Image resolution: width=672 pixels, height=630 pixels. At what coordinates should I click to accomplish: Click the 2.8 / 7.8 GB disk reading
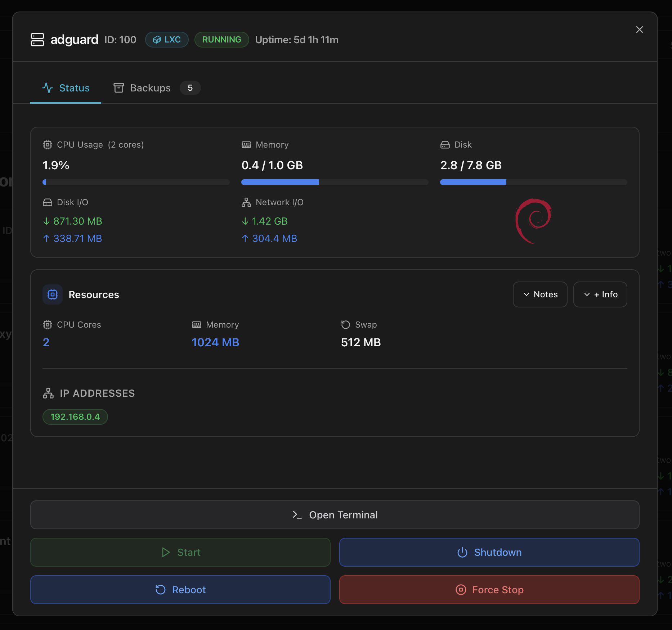point(471,165)
